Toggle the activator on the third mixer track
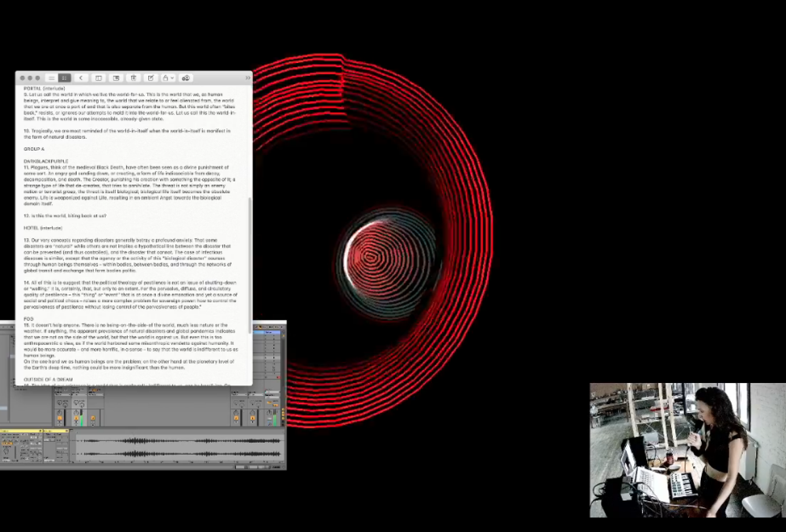Screen dimensions: 786x532 coord(93,418)
